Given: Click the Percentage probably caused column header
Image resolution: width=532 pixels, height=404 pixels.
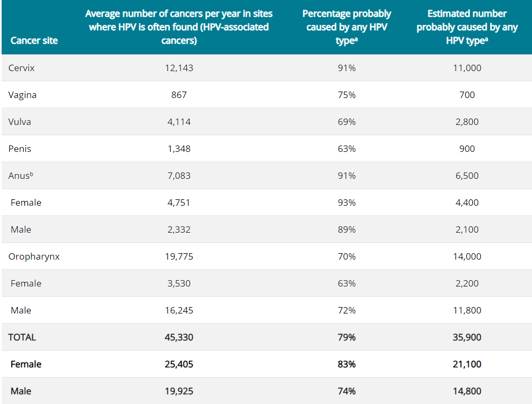Looking at the screenshot, I should point(346,27).
